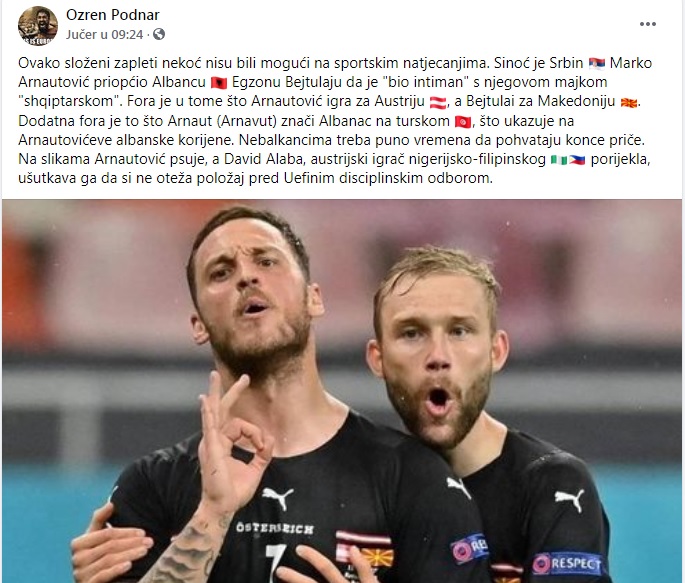Image resolution: width=685 pixels, height=583 pixels.
Task: Click the globe public privacy icon
Action: 159,34
